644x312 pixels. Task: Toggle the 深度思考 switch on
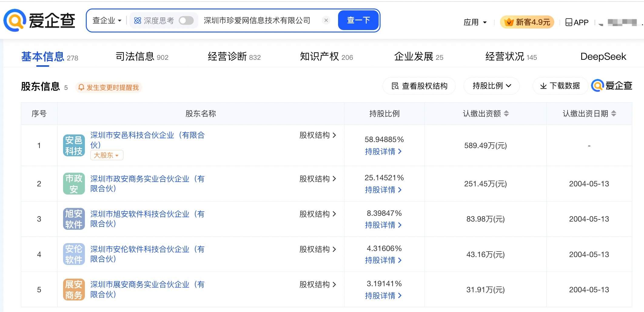pyautogui.click(x=186, y=20)
